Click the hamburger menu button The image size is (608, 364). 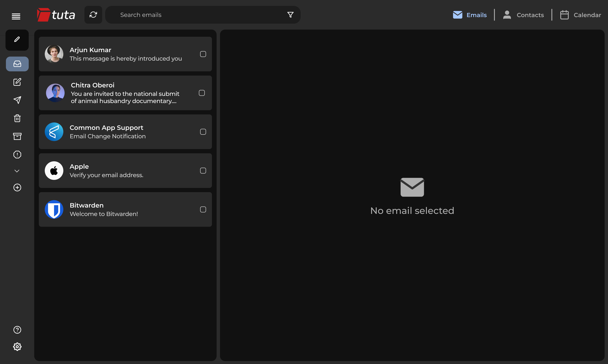pyautogui.click(x=15, y=16)
